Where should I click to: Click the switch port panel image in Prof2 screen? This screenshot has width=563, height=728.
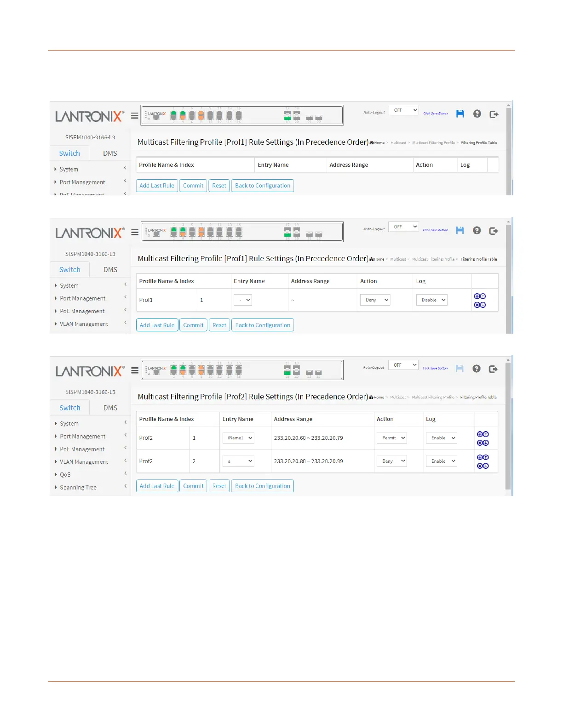(242, 370)
